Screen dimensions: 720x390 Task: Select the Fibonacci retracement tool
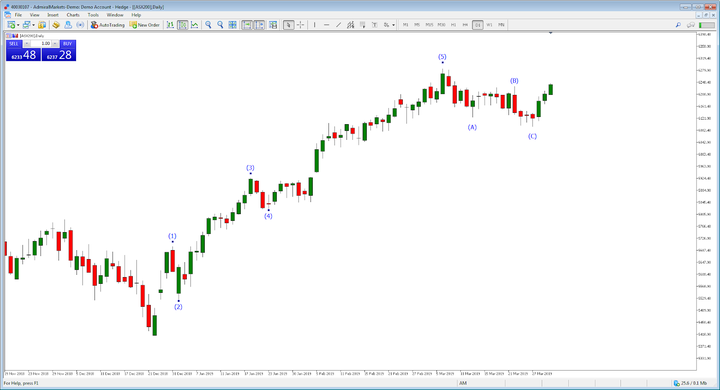click(363, 25)
